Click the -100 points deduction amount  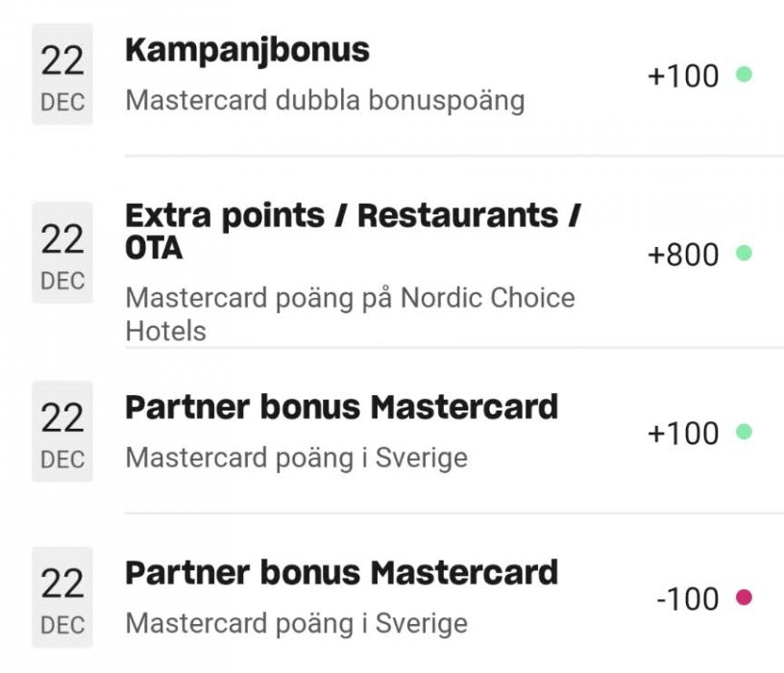687,599
